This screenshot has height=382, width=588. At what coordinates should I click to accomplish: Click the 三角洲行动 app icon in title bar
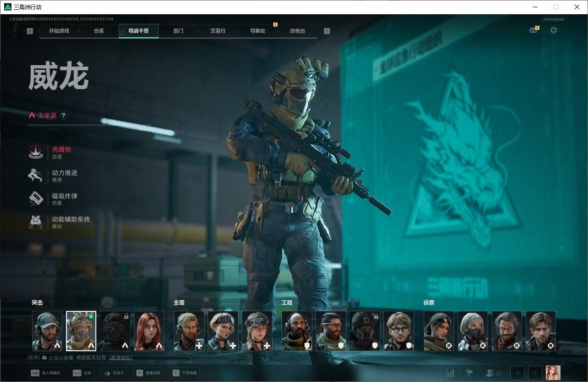tap(7, 7)
